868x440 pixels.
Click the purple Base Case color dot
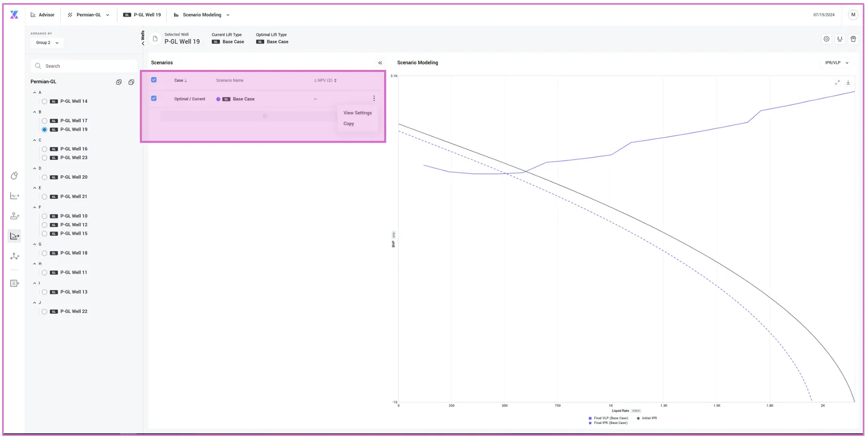click(218, 99)
